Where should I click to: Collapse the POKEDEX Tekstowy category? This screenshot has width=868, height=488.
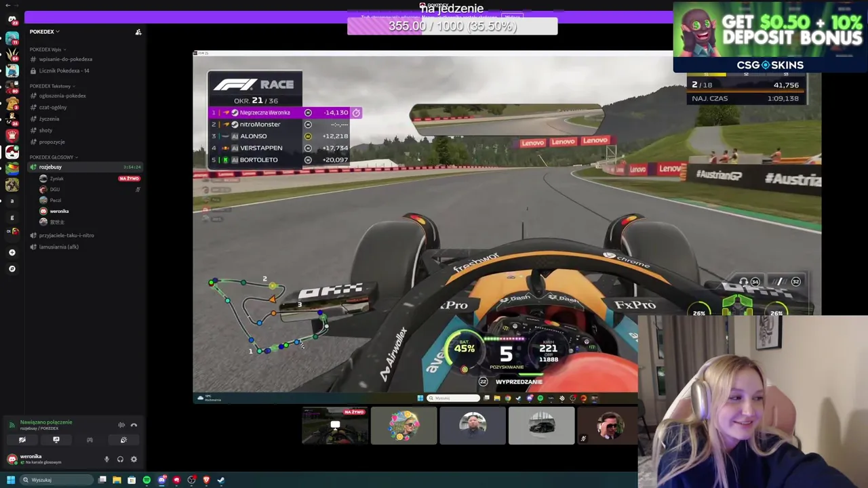pos(52,86)
